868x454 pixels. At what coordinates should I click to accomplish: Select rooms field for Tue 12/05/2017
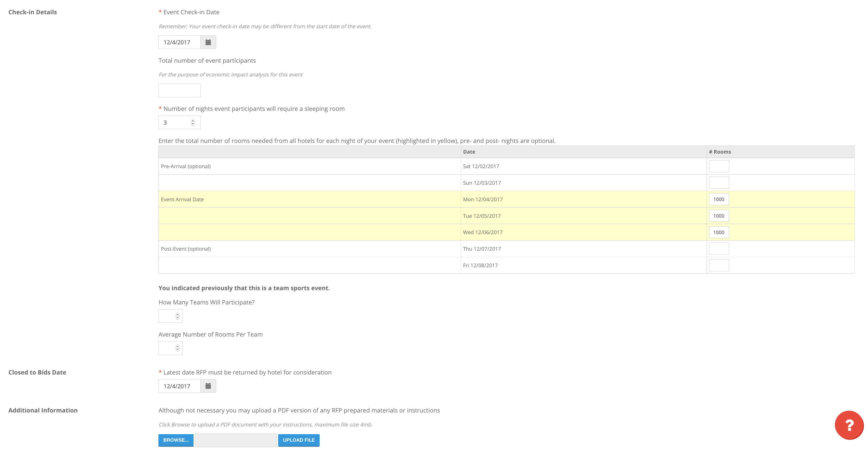point(718,216)
